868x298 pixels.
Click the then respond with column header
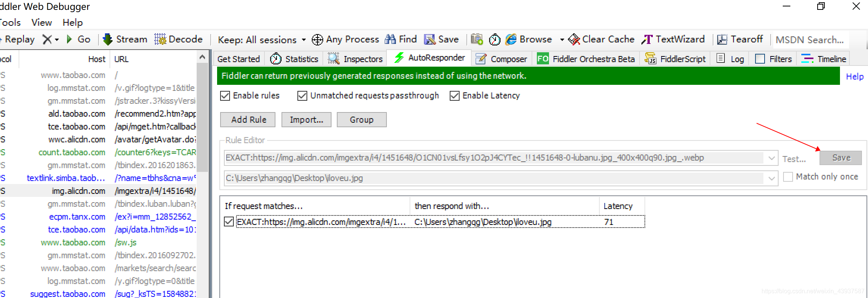coord(505,206)
